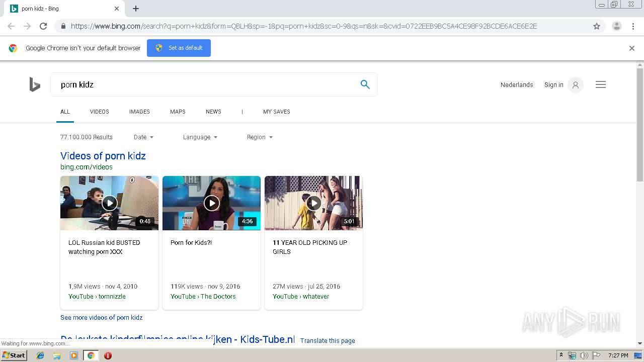644x362 pixels.
Task: Change country setting via Nederlands link
Action: pyautogui.click(x=517, y=85)
